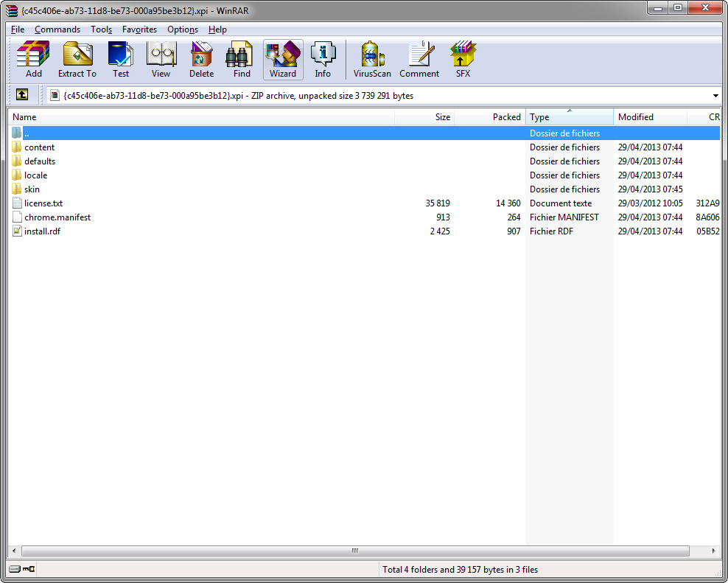The width and height of the screenshot is (728, 583).
Task: Click the chrome.manifest file icon
Action: [17, 217]
